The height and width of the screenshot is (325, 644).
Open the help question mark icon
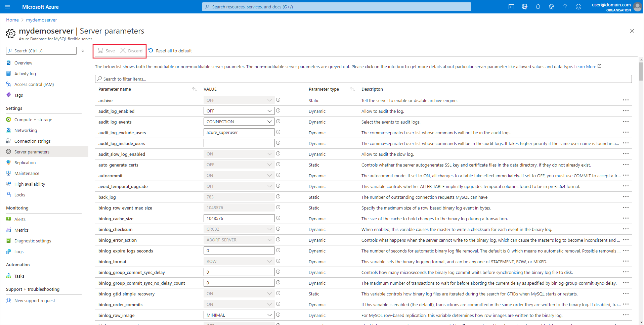[x=565, y=7]
